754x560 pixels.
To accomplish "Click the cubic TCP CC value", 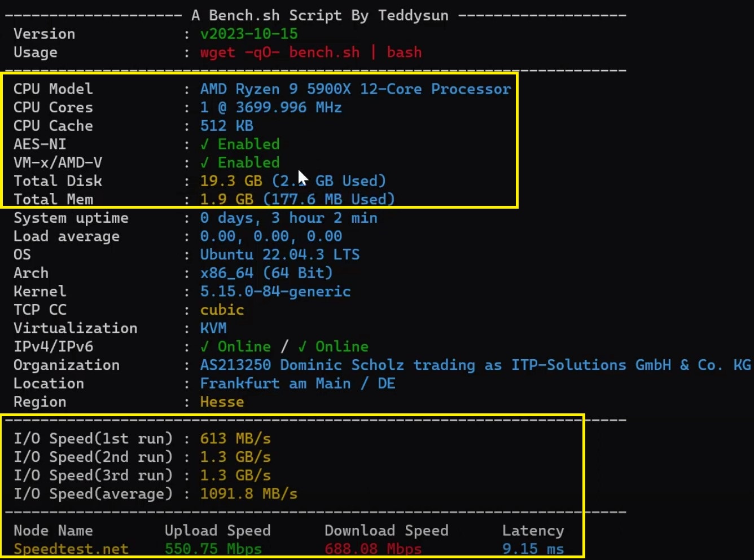I will [x=222, y=310].
